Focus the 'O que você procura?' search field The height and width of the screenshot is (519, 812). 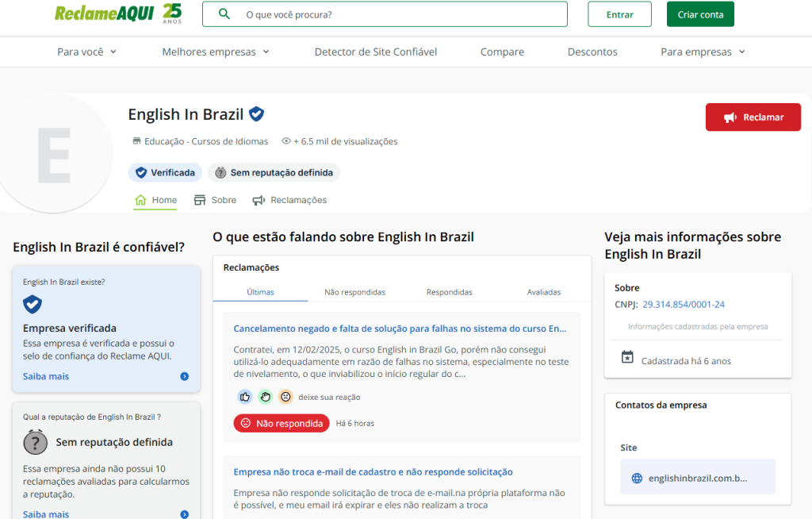pyautogui.click(x=385, y=14)
